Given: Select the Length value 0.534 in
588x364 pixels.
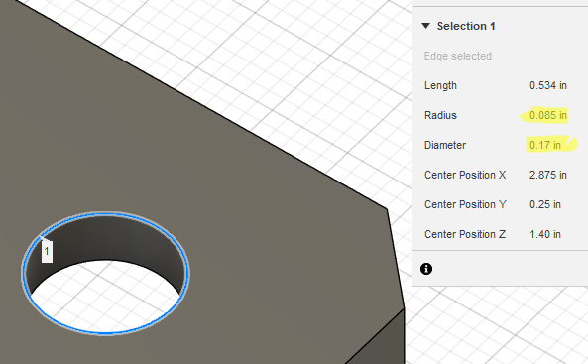Looking at the screenshot, I should tap(548, 85).
